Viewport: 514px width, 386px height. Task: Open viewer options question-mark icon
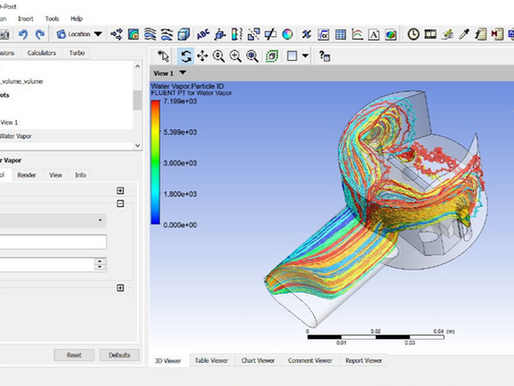point(324,56)
